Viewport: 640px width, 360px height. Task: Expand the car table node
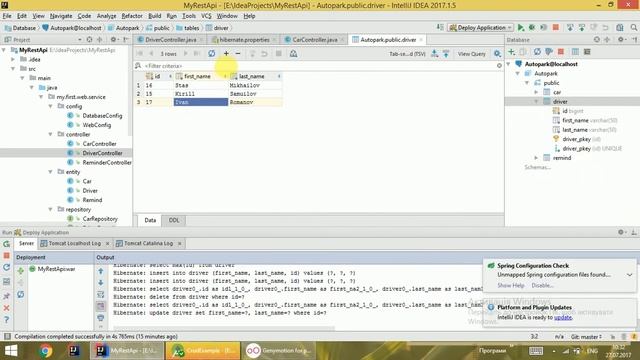tap(536, 92)
